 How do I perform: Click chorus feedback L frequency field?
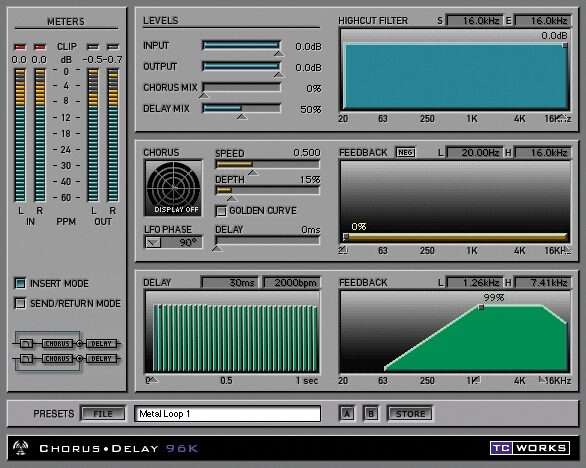coord(475,153)
